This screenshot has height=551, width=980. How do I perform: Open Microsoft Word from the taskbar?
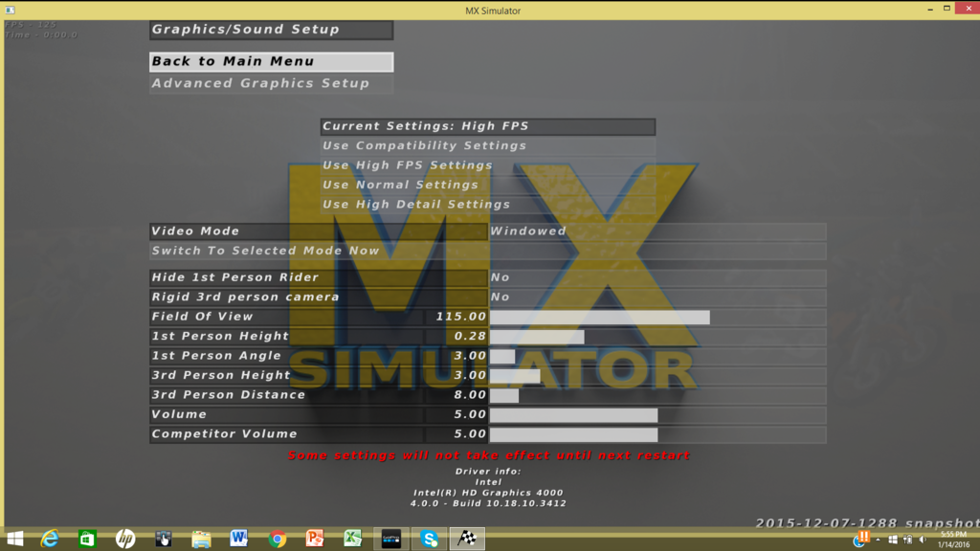[x=239, y=539]
